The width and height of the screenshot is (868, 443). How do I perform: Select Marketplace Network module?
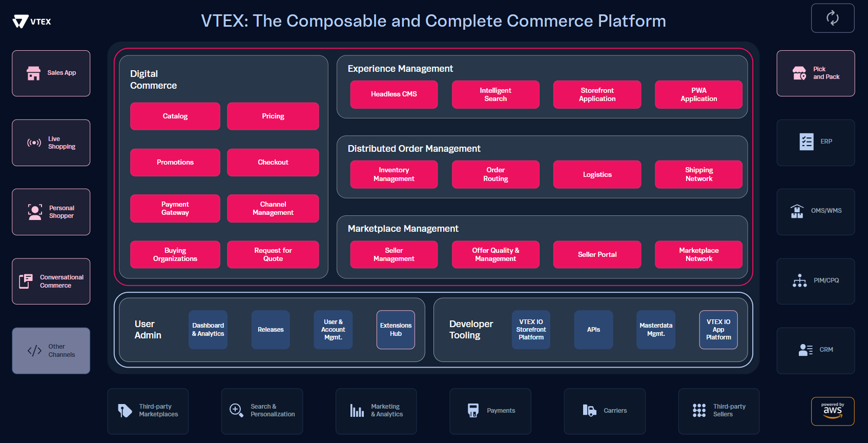[x=699, y=255]
